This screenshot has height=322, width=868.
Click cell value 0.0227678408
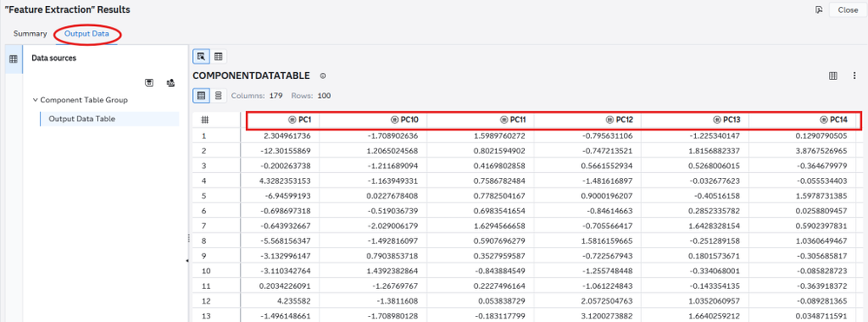[393, 196]
